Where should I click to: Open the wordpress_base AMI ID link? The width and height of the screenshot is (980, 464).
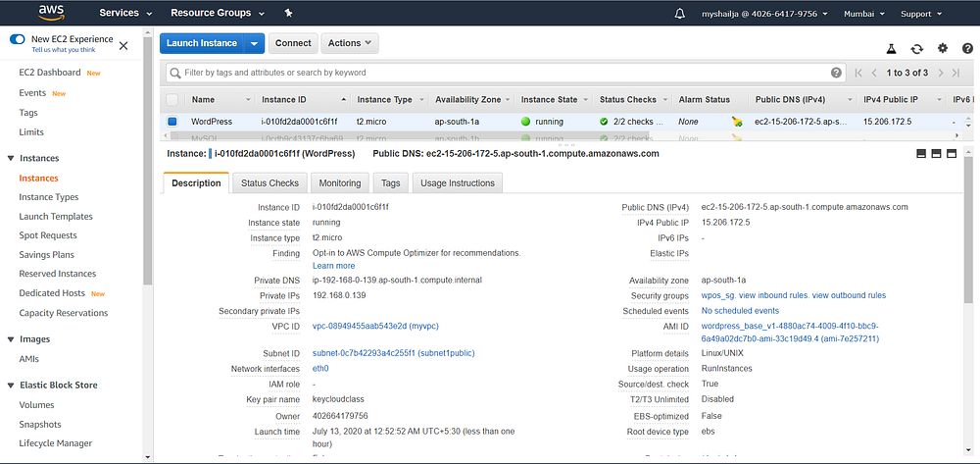791,333
